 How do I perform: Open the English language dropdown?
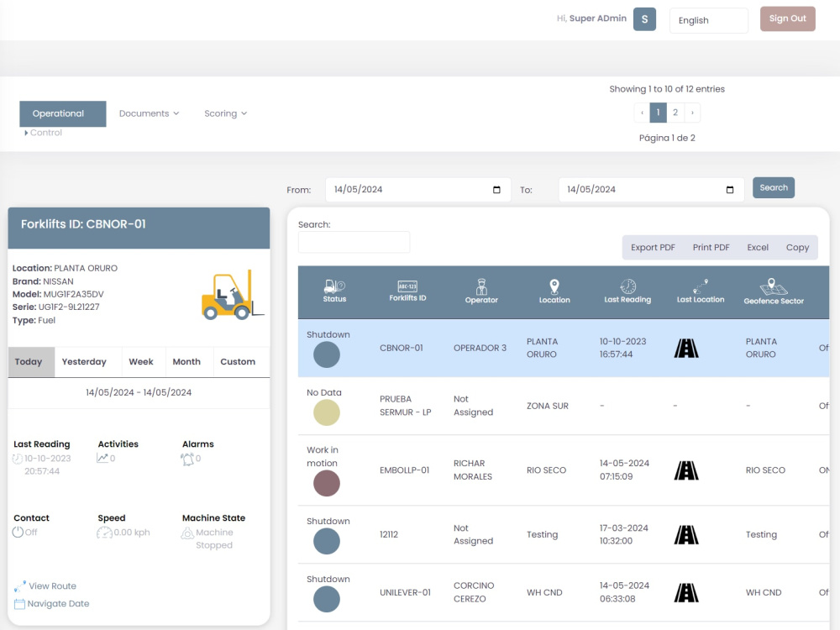click(708, 20)
